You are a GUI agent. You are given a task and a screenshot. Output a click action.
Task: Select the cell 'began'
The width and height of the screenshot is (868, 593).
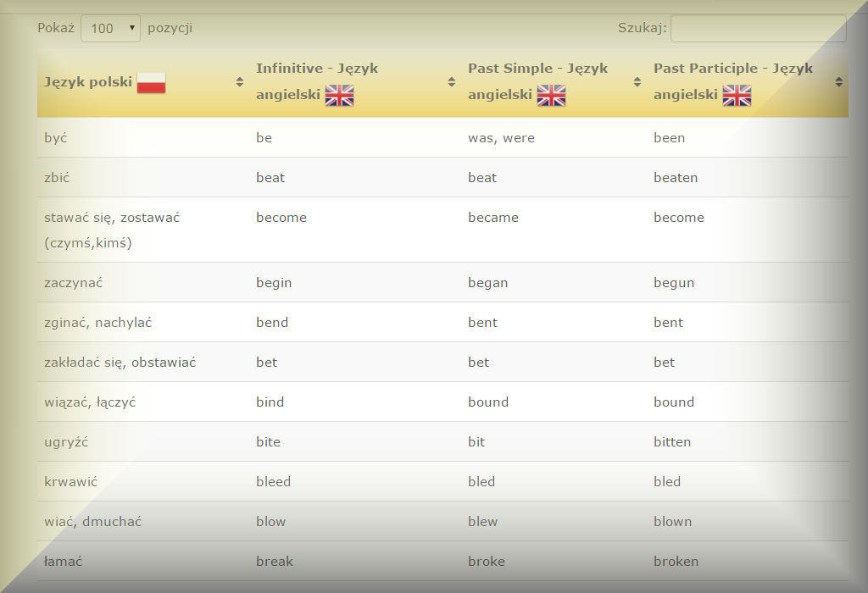(554, 283)
